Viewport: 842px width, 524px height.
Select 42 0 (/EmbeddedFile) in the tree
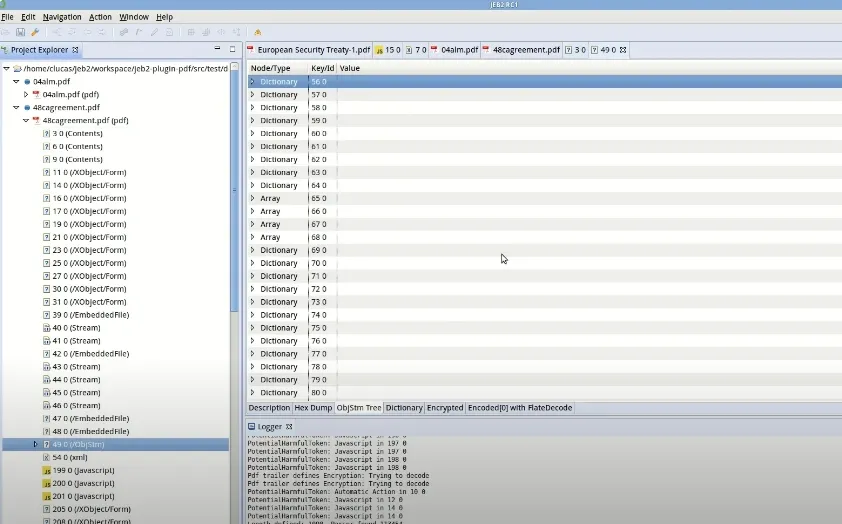tap(91, 354)
